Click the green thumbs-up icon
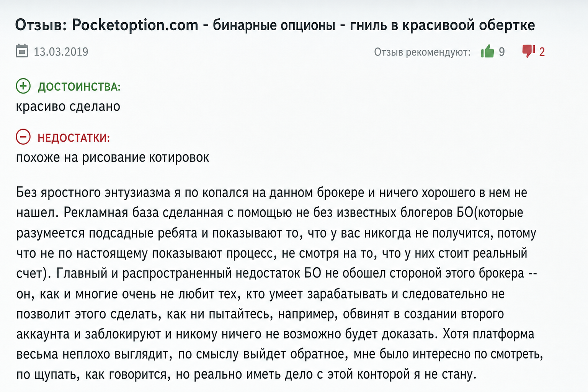Image resolution: width=588 pixels, height=392 pixels. pos(488,51)
